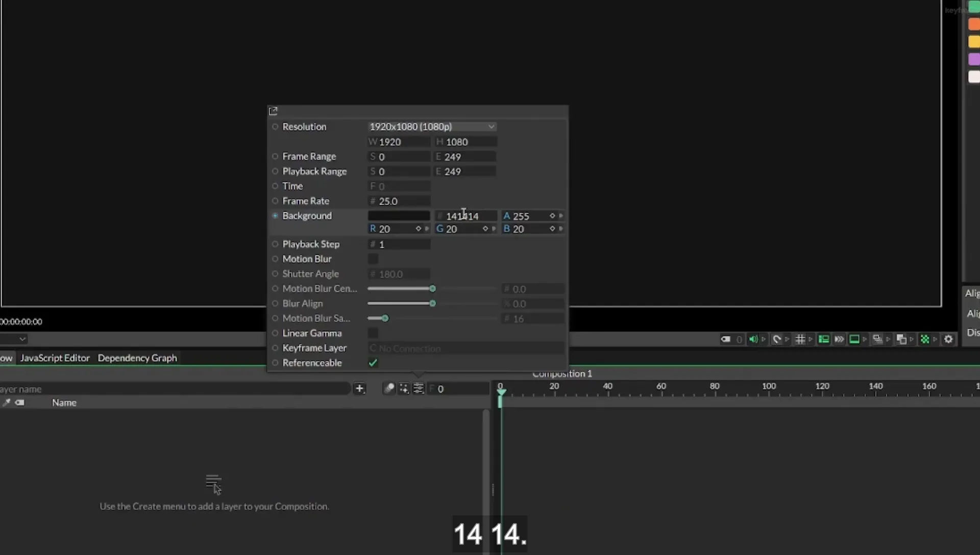Expand the checkerboard options arrow
Image resolution: width=980 pixels, height=555 pixels.
[x=935, y=339]
